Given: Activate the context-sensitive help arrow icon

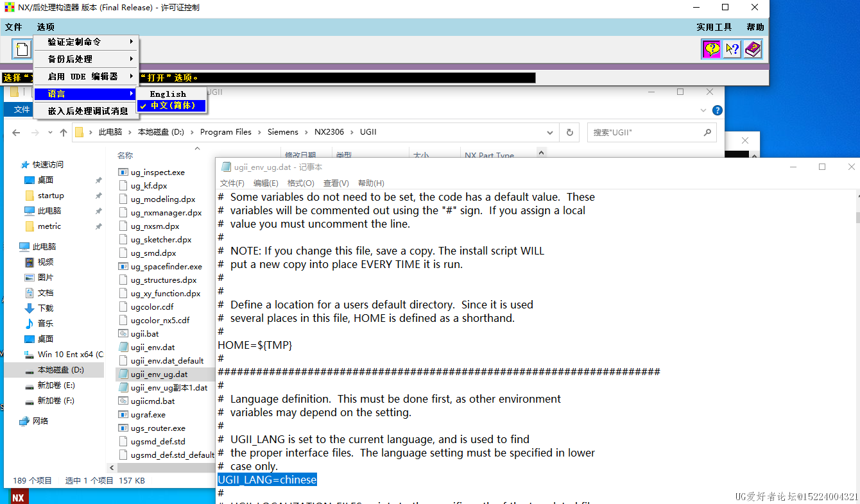Looking at the screenshot, I should (x=732, y=49).
